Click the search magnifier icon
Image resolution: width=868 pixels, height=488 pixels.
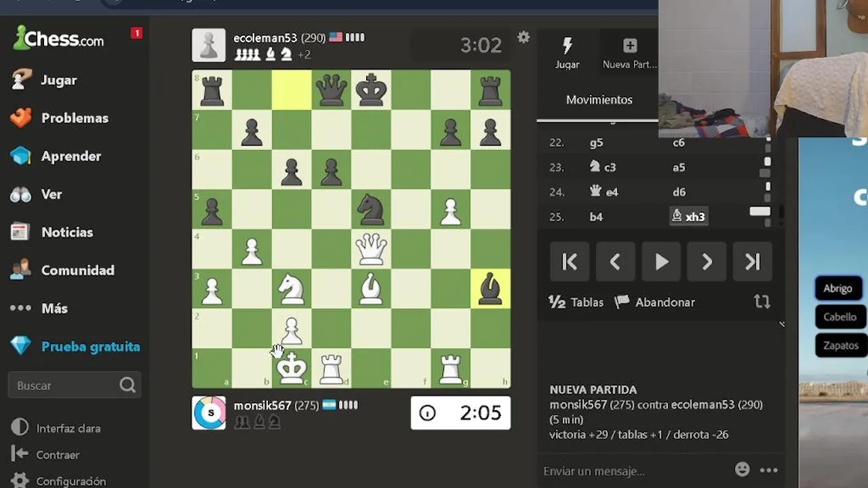click(127, 386)
